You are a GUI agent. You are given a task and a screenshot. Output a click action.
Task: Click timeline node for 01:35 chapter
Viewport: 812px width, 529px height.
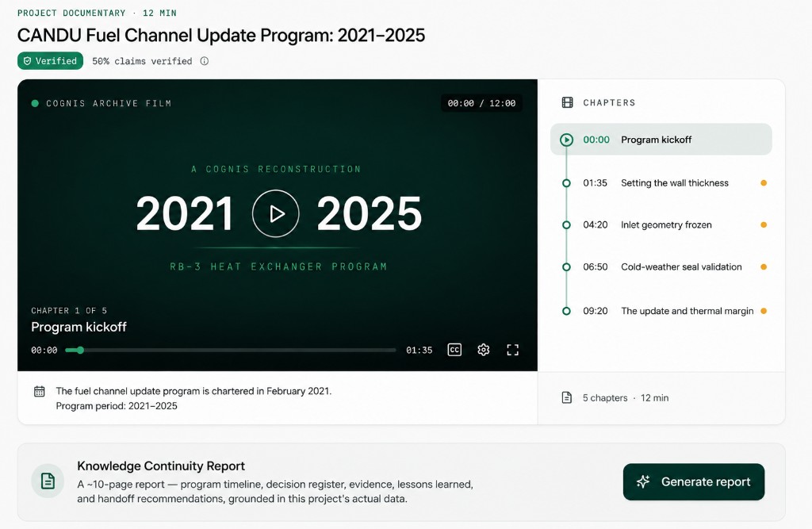566,183
